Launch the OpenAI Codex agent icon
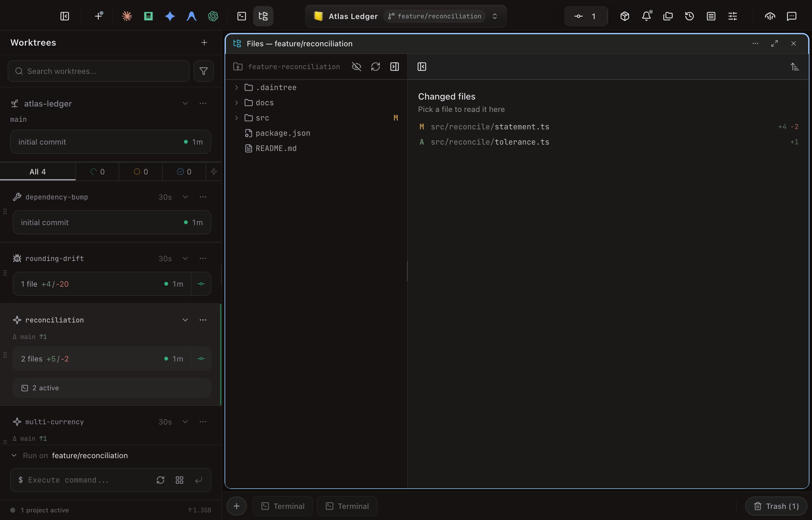 (213, 16)
